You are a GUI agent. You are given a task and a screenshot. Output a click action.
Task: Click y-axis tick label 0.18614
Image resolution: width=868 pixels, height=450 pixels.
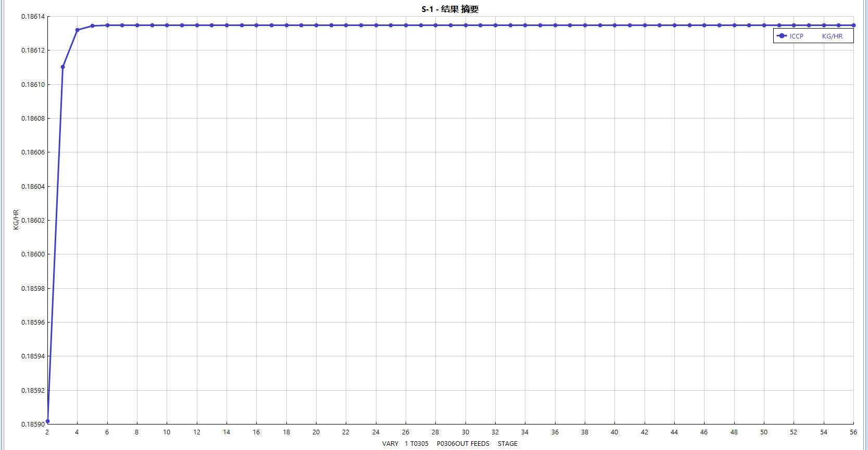(x=33, y=17)
